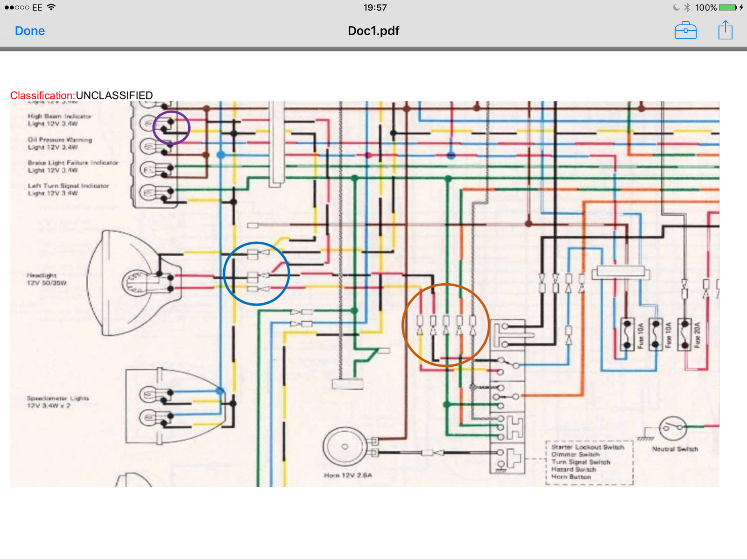Click the battery icon in status bar
747x560 pixels.
point(727,7)
